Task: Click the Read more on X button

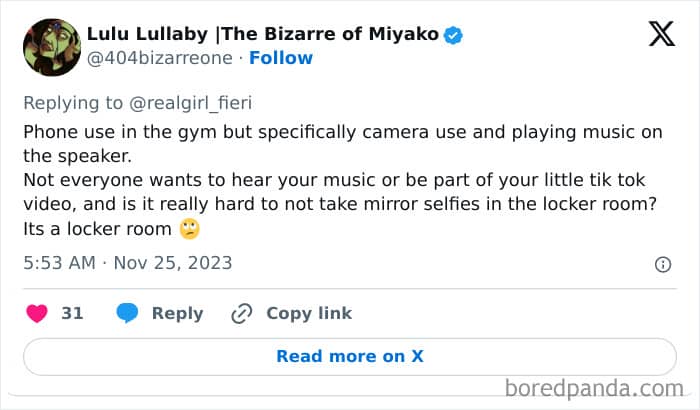Action: (350, 356)
